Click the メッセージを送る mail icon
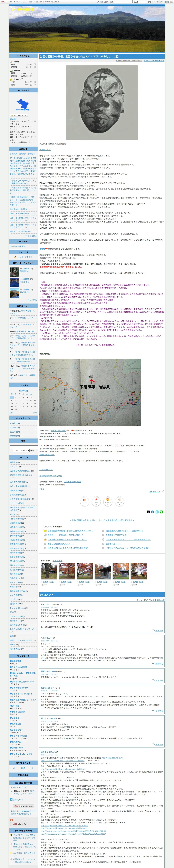This screenshot has height=868, width=174. [x=15, y=257]
